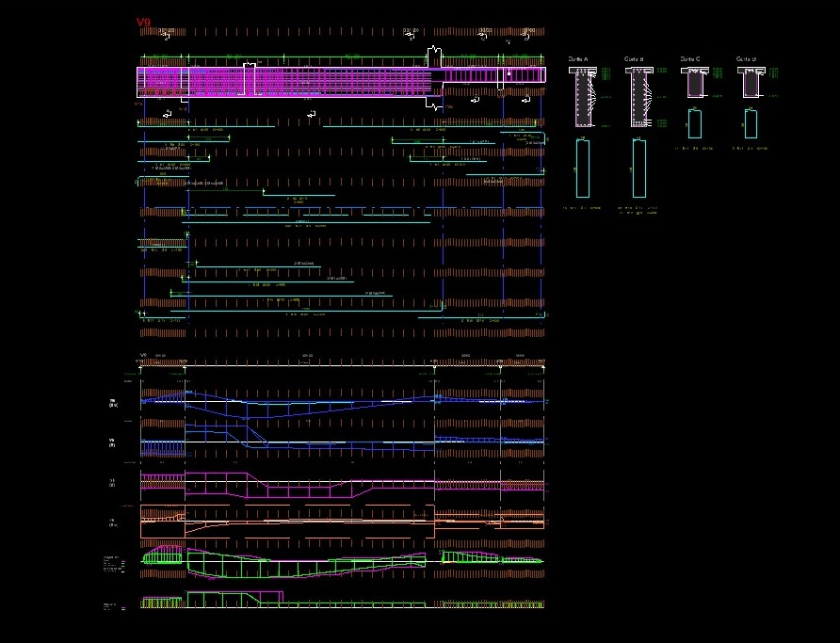The width and height of the screenshot is (840, 643).
Task: Select the Corte B cross-section drawing
Action: click(638, 97)
